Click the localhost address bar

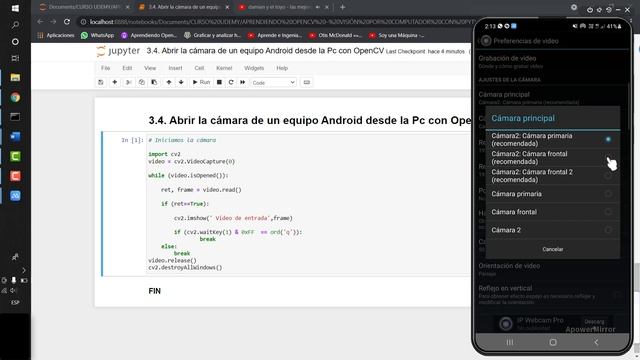[273, 22]
